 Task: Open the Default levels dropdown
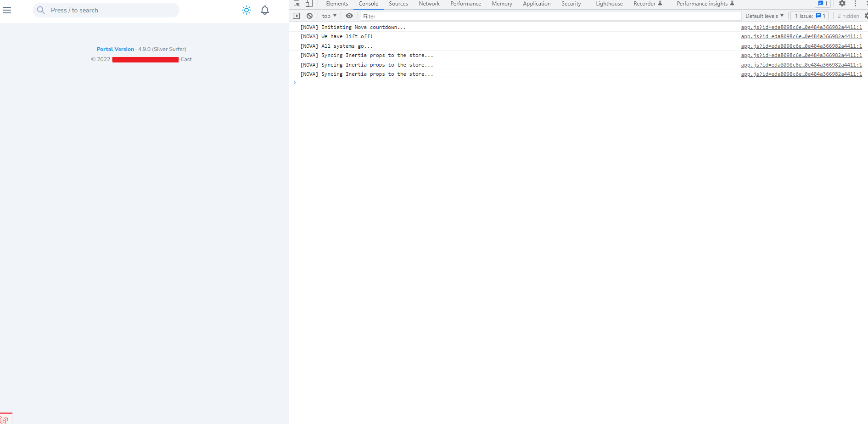[x=764, y=16]
